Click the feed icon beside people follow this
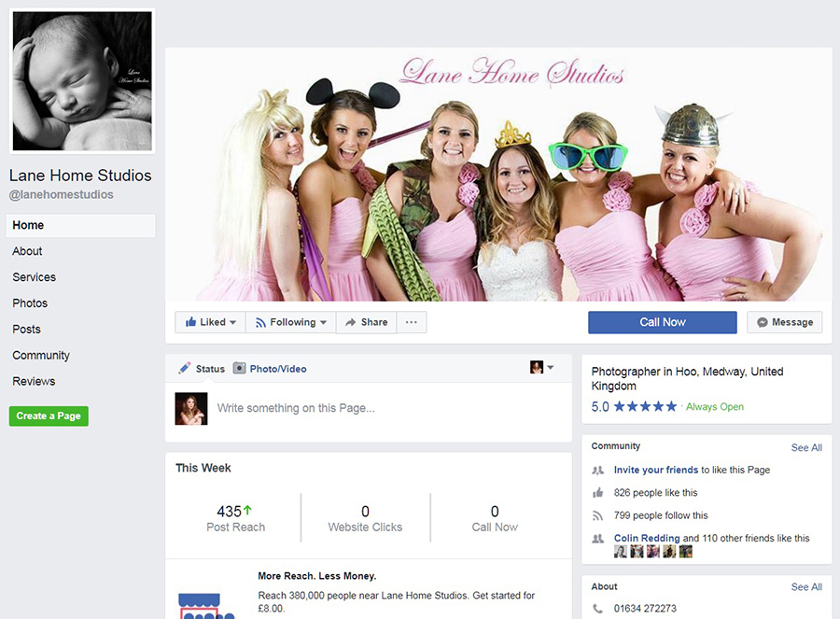 [598, 515]
